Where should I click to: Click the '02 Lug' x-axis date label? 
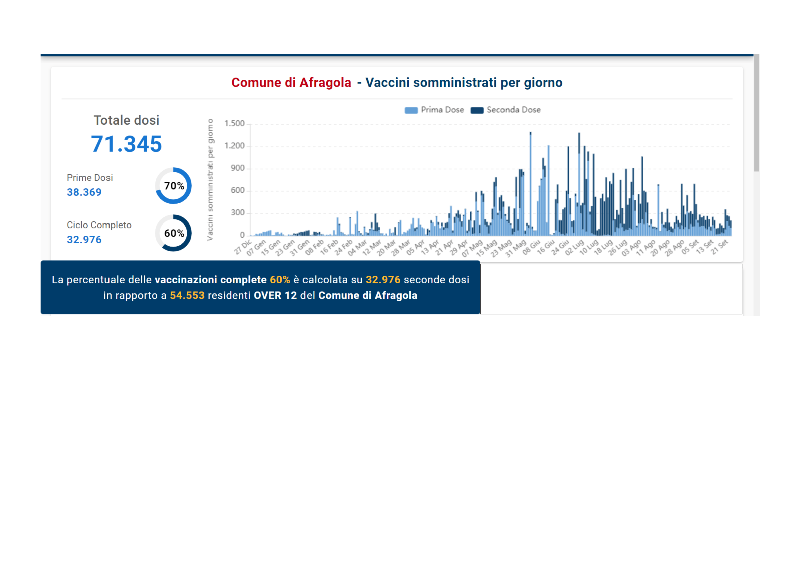(x=575, y=248)
